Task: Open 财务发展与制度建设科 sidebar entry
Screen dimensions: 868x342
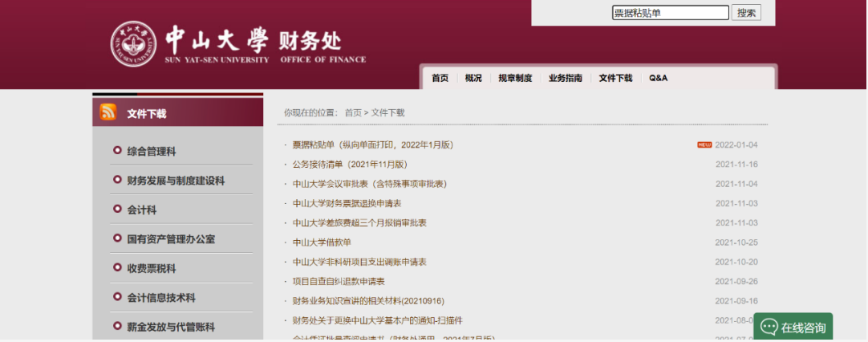Action: 176,181
